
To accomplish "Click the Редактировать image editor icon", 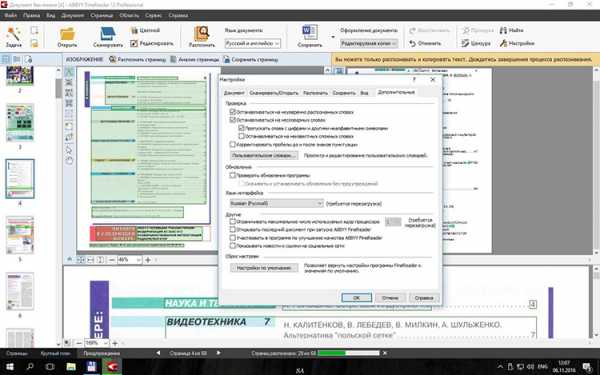I will pyautogui.click(x=134, y=43).
